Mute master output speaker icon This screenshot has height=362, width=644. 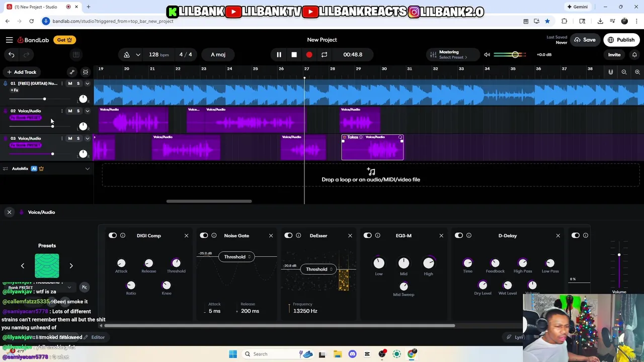pos(487,54)
